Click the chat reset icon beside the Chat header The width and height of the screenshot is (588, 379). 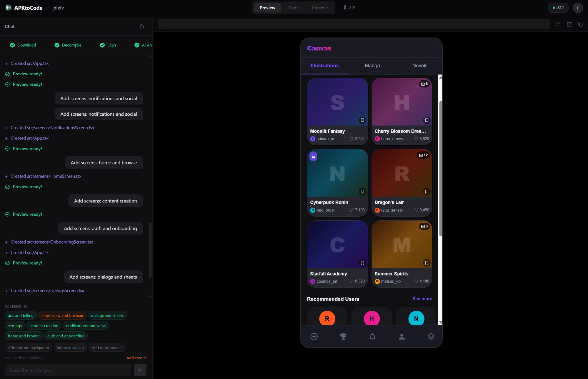click(142, 26)
